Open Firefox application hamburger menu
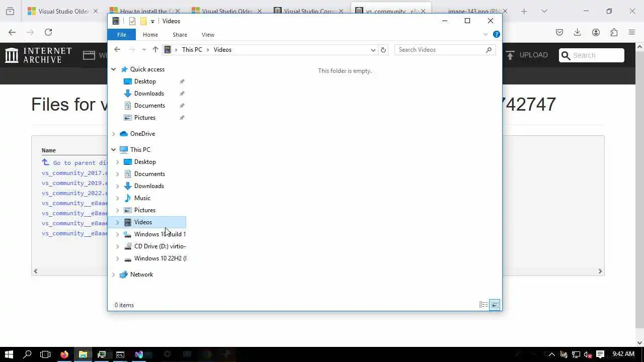Screen dimensions: 644x362 coord(632,32)
